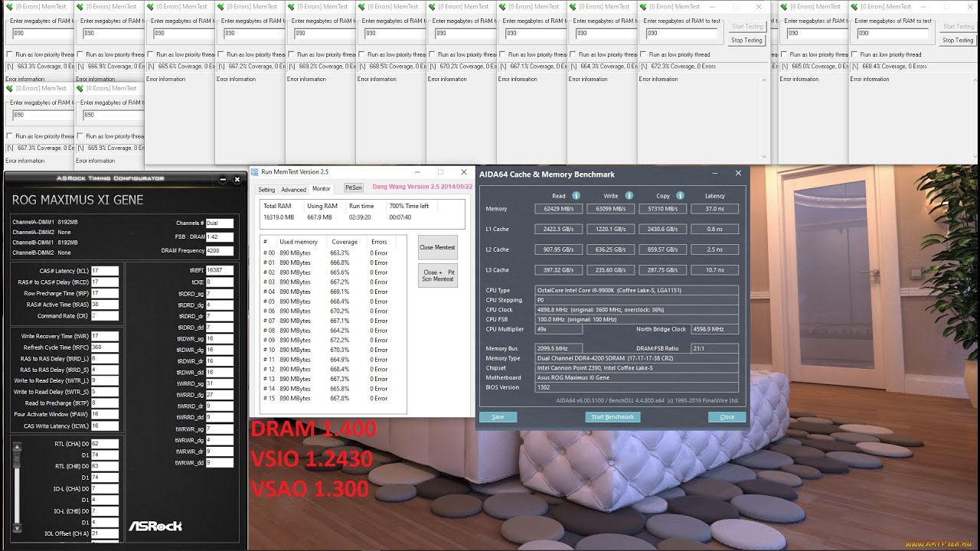The height and width of the screenshot is (551, 980).
Task: Click the FSB : DRAM 1:42 field
Action: tap(220, 237)
